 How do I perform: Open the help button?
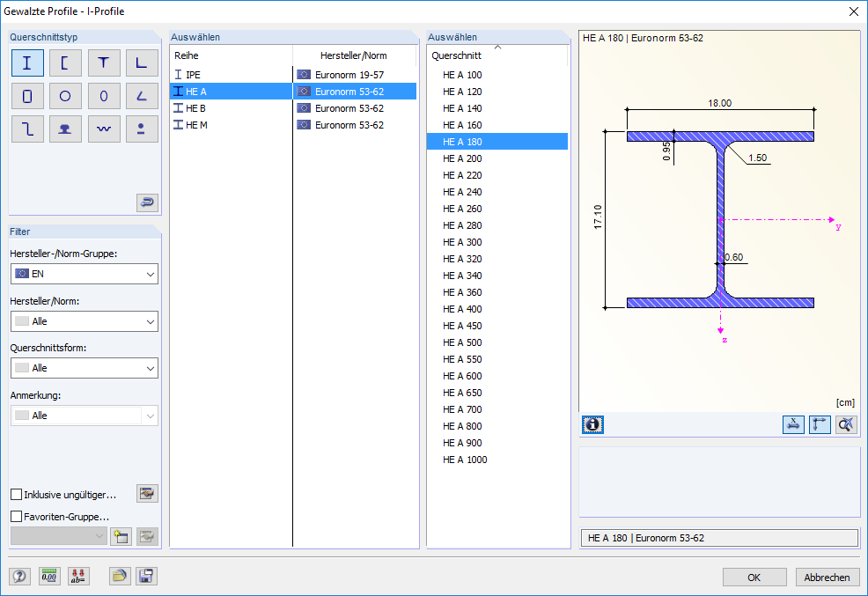19,576
